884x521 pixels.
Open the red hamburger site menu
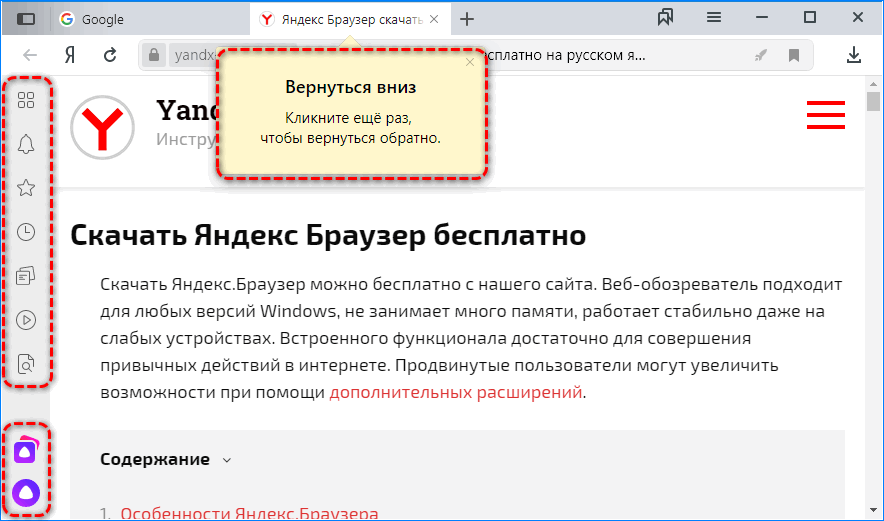[x=825, y=115]
